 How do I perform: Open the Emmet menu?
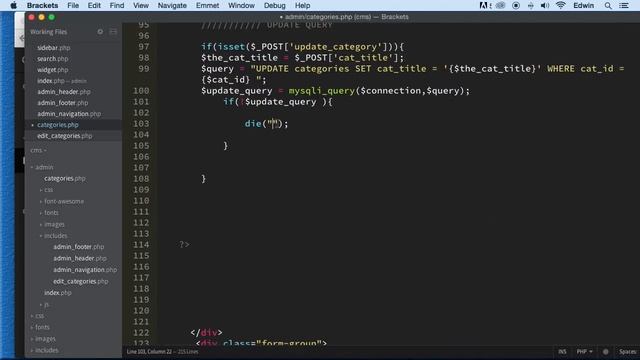click(x=207, y=5)
